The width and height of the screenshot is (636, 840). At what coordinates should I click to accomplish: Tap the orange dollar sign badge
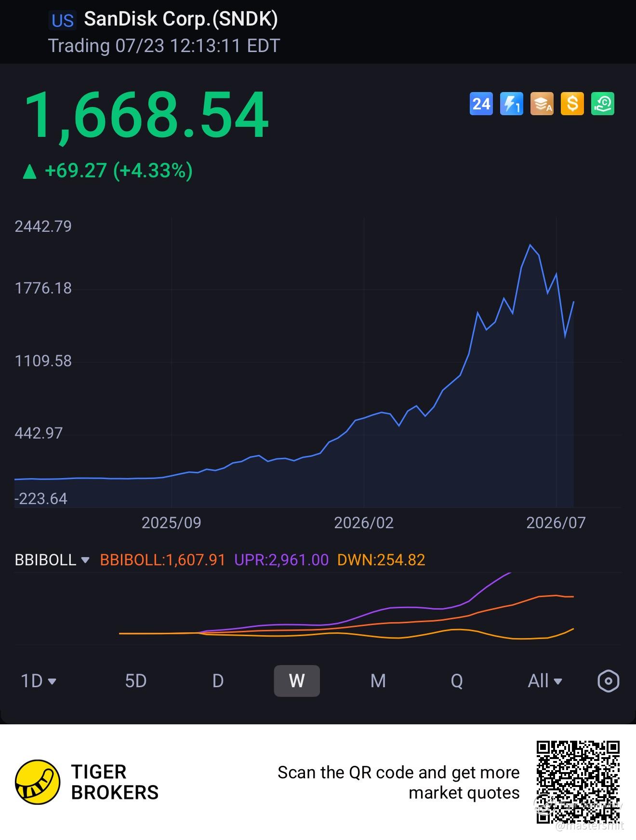(x=572, y=104)
